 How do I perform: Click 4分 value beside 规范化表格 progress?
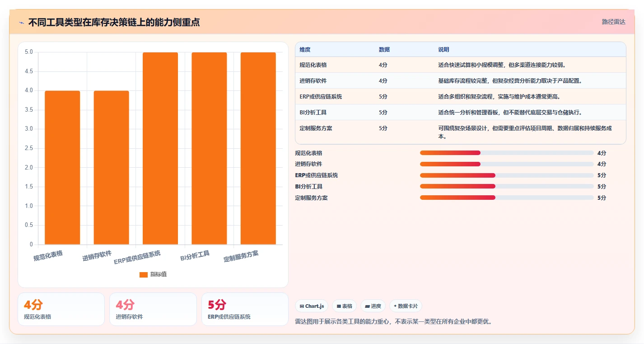coord(602,153)
